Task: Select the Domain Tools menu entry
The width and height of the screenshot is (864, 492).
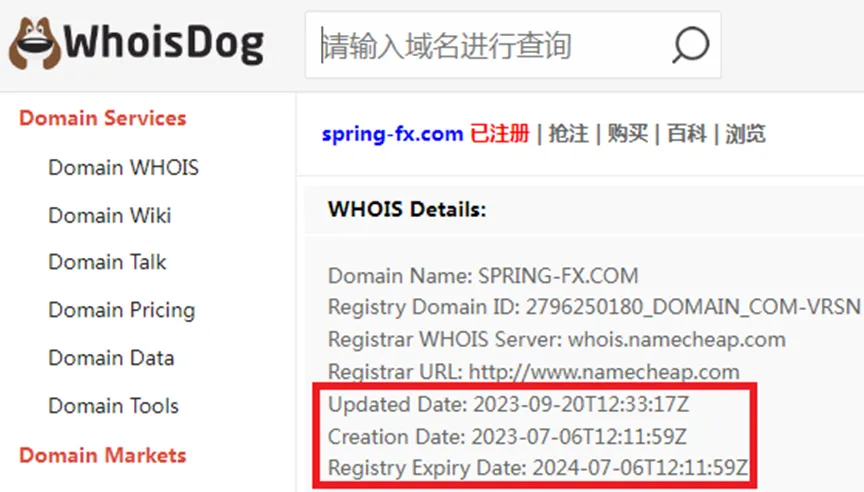Action: [x=114, y=406]
